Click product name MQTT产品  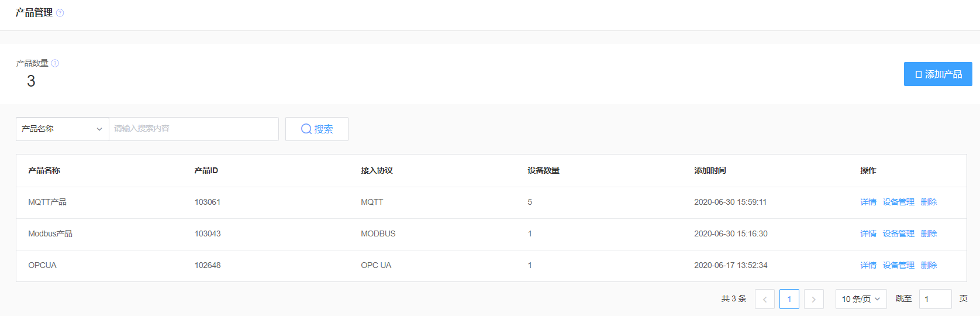click(47, 202)
